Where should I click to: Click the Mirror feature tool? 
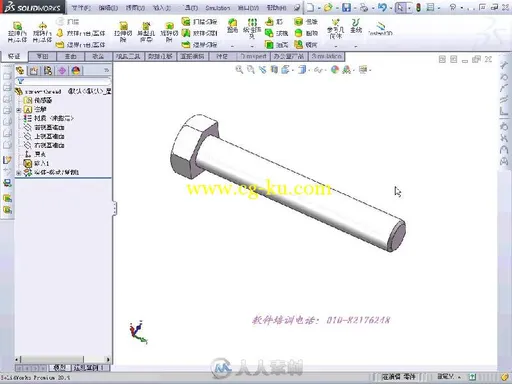click(306, 44)
